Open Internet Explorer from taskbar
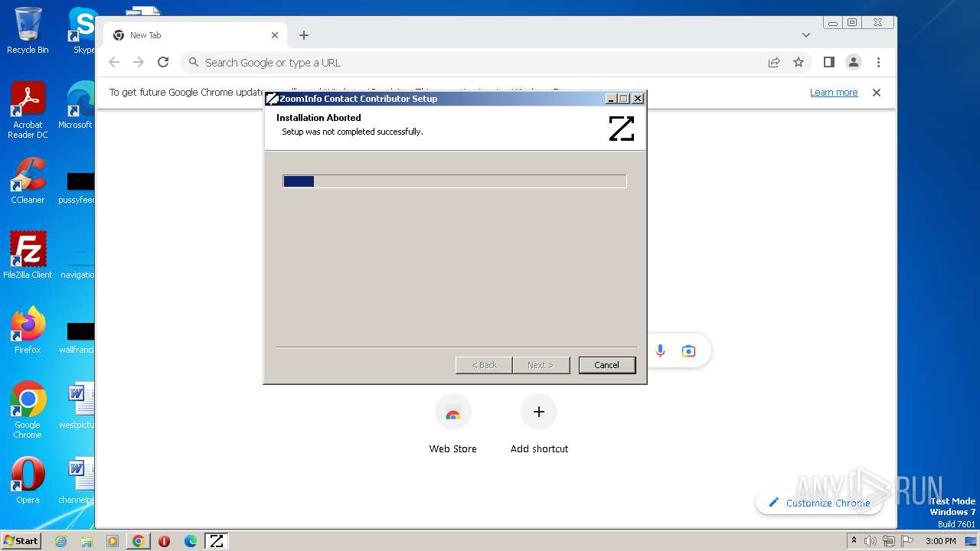This screenshot has width=980, height=551. tap(60, 541)
